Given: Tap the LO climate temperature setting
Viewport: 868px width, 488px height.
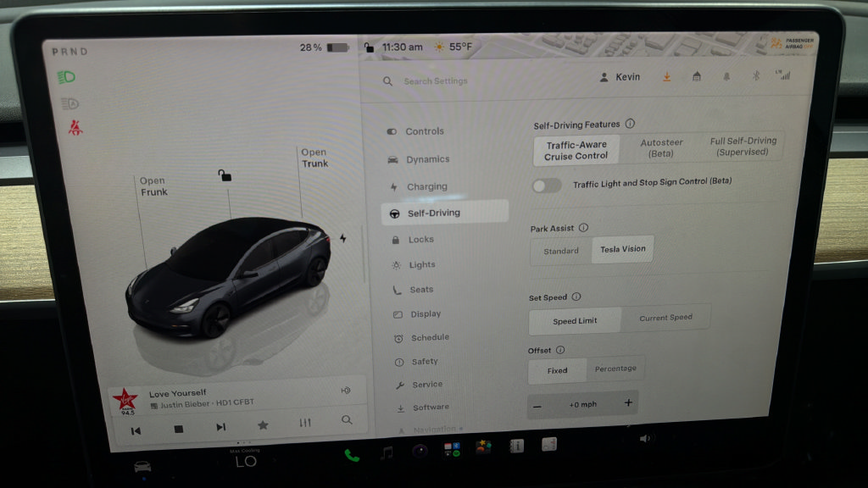Looking at the screenshot, I should [x=246, y=462].
